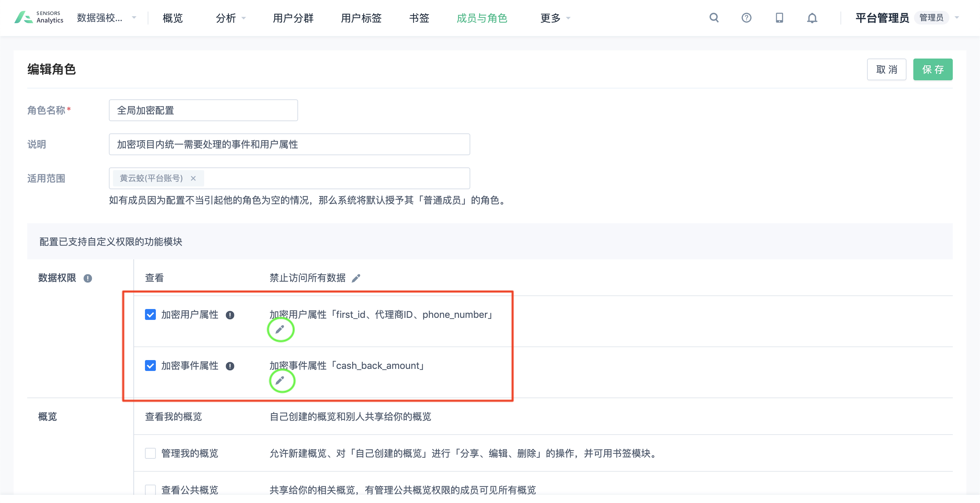Click the pencil icon to edit encrypted user properties

tap(281, 329)
